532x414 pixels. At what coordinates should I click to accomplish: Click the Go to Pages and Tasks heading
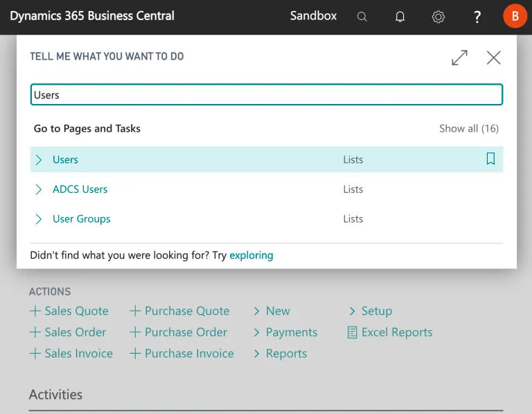click(x=87, y=129)
